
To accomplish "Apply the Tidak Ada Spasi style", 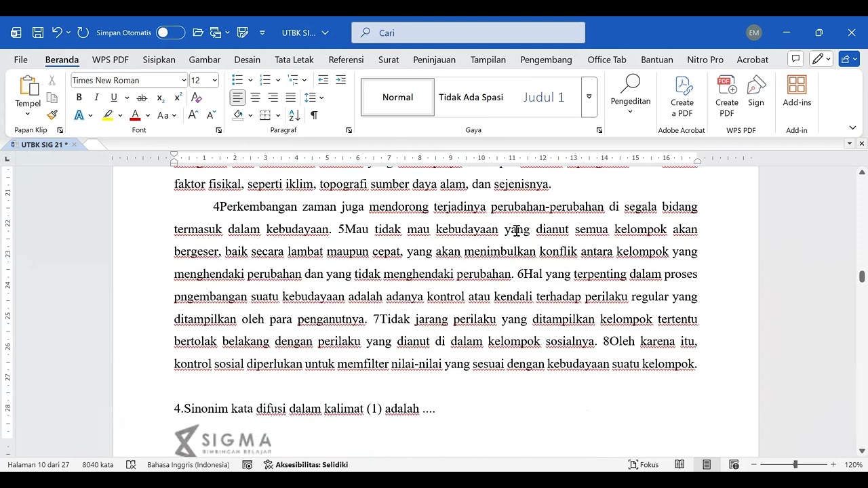I will 471,97.
